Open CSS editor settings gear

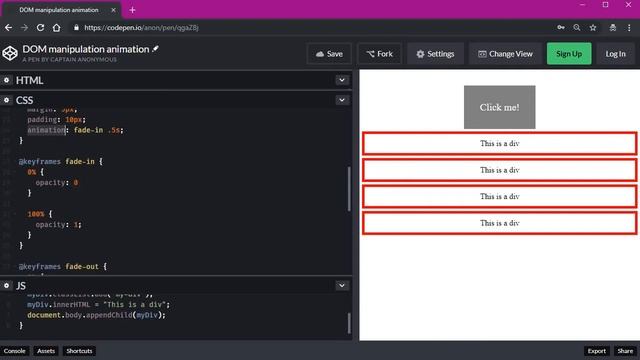coord(7,100)
